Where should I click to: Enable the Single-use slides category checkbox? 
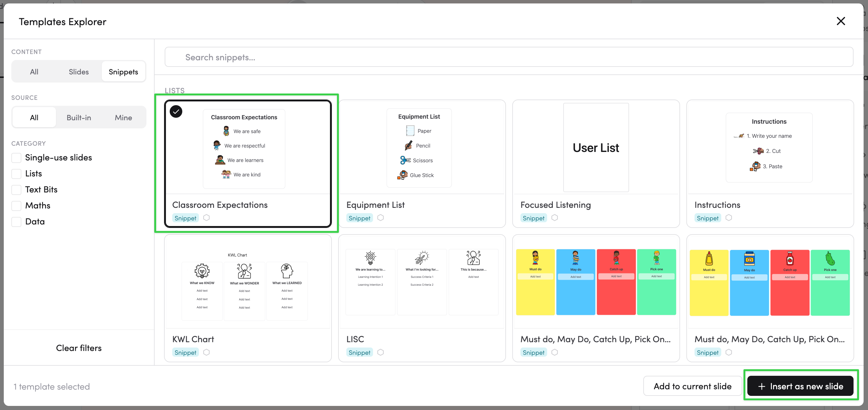pyautogui.click(x=17, y=158)
